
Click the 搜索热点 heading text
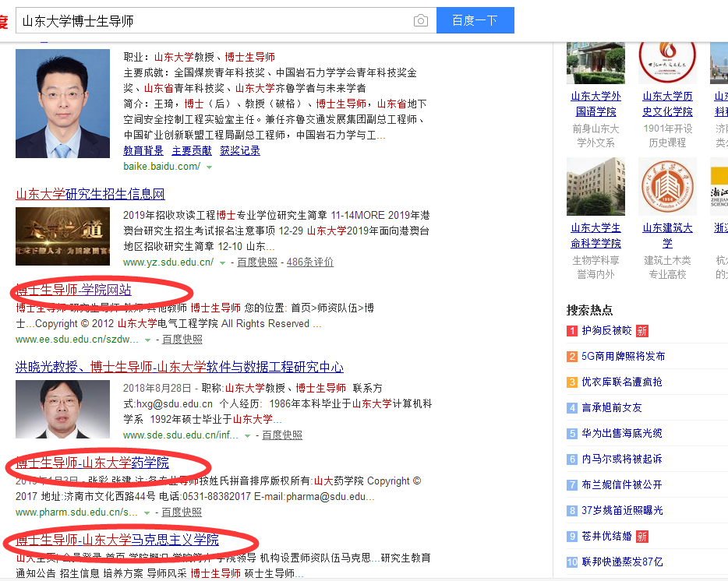[589, 309]
